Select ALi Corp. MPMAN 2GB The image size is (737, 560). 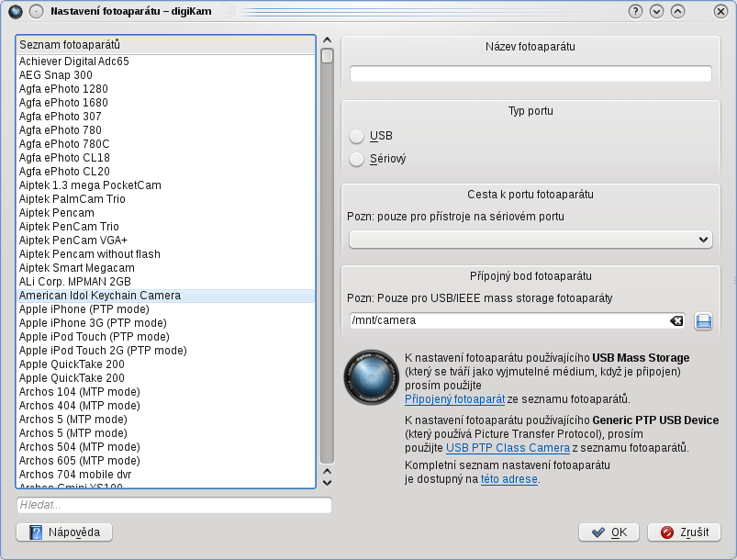pos(165,282)
